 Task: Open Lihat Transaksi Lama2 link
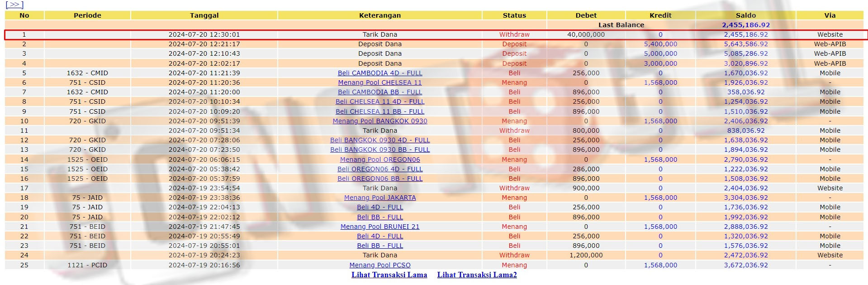477,275
